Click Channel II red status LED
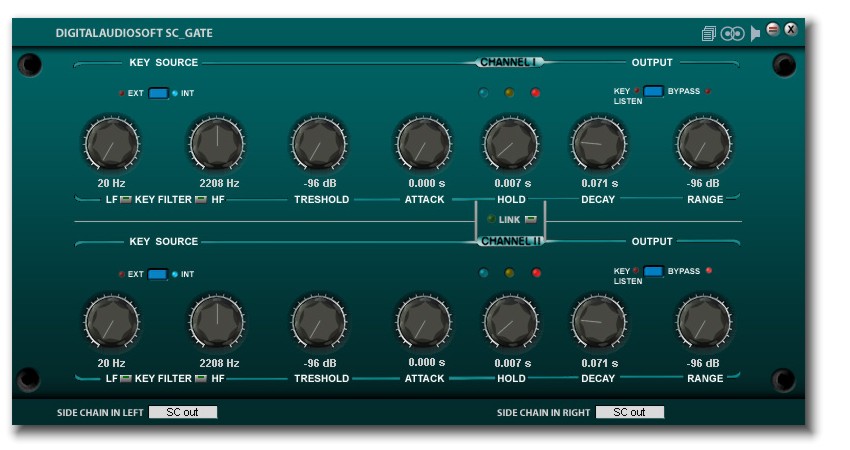 [536, 273]
